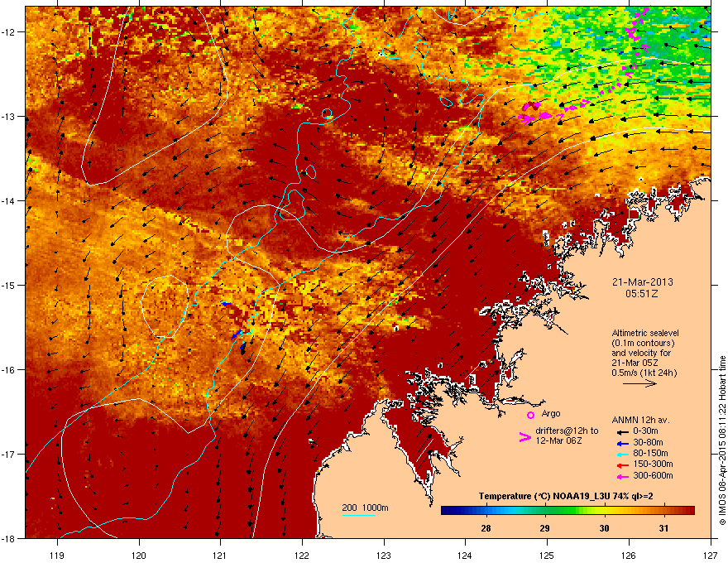The width and height of the screenshot is (728, 563).
Task: Click the vertical IMOS copyright timestamp text
Action: (x=722, y=440)
